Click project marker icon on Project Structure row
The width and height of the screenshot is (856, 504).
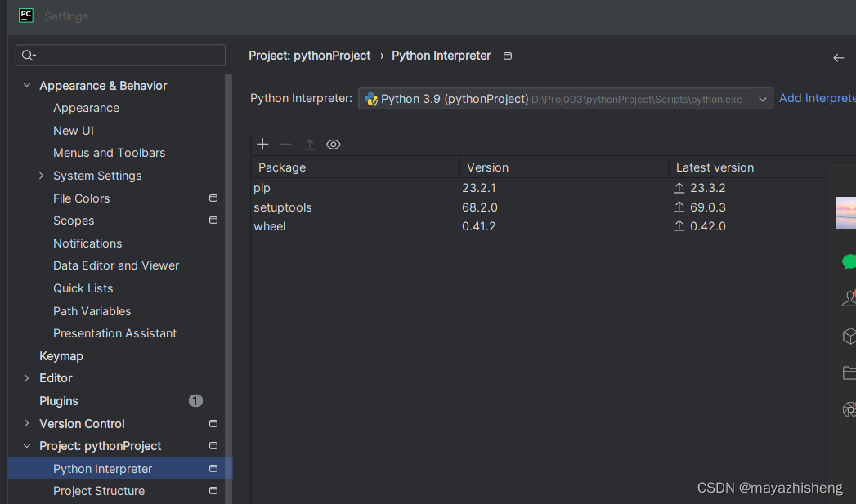(x=213, y=491)
